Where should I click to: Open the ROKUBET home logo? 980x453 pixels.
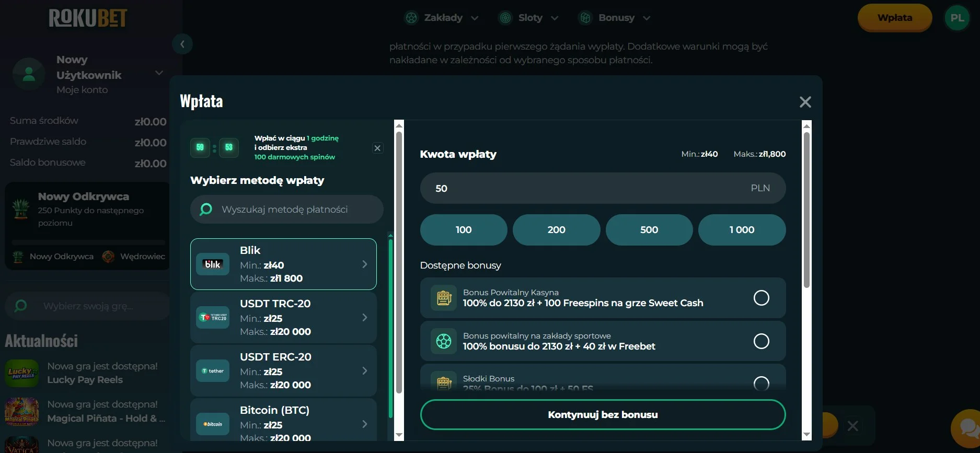(x=88, y=18)
